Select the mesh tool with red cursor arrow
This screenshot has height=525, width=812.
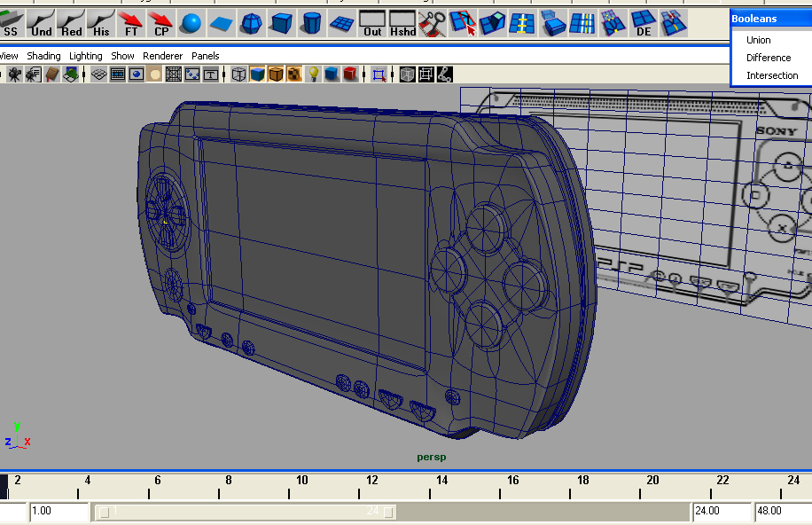click(x=463, y=23)
